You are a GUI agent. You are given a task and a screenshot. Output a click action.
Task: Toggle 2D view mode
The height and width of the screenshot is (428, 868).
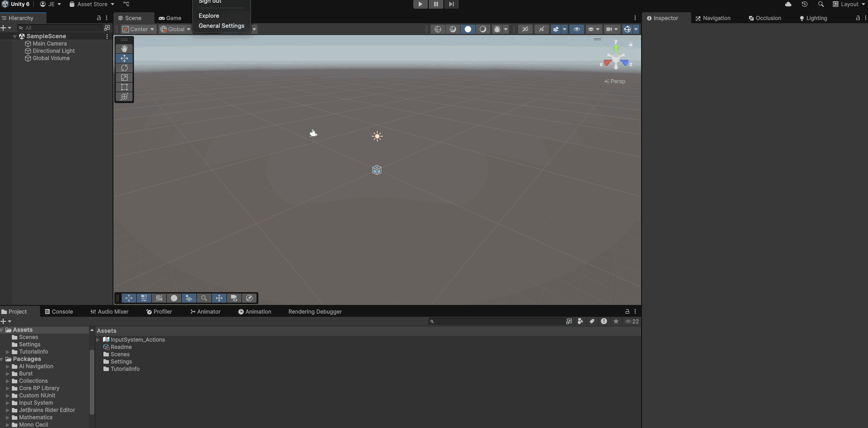[525, 29]
